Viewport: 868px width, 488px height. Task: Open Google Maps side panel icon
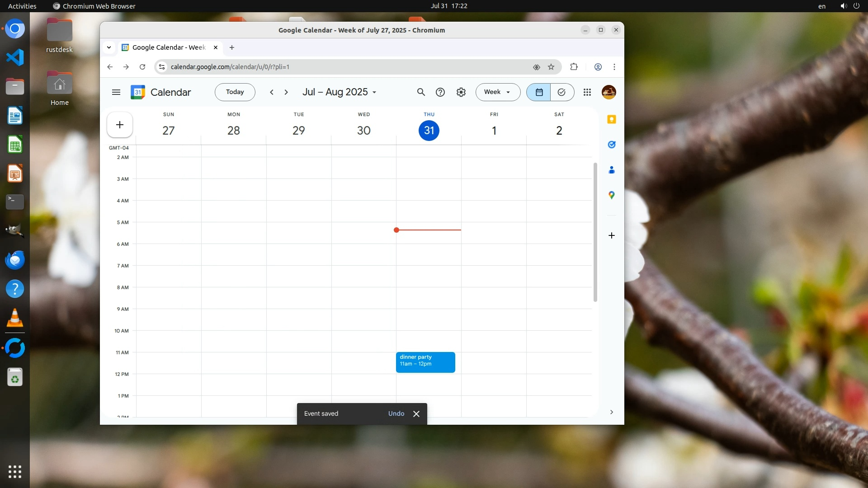tap(611, 195)
